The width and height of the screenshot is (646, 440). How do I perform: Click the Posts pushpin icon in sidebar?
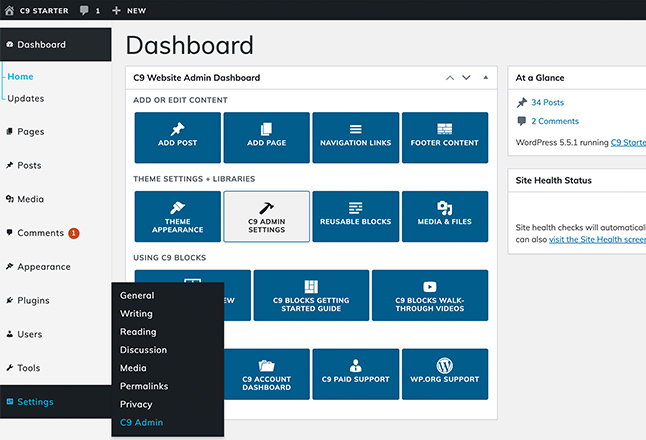pyautogui.click(x=9, y=165)
